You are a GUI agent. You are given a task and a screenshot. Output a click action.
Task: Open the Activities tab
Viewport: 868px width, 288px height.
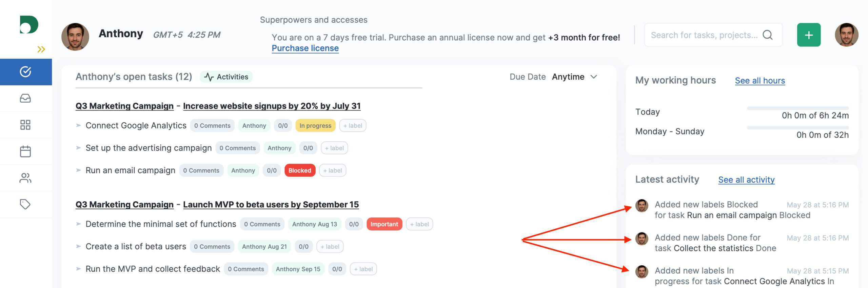(x=226, y=77)
